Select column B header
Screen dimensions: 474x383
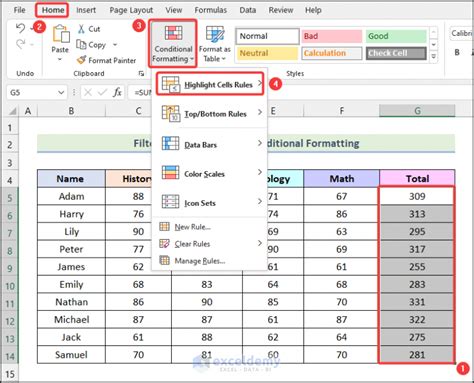click(x=71, y=111)
